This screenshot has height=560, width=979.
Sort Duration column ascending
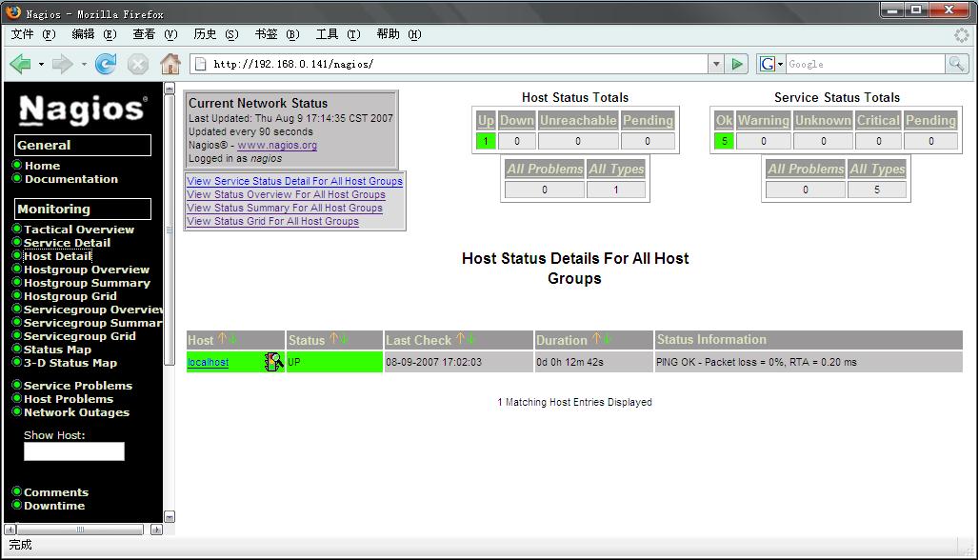596,339
